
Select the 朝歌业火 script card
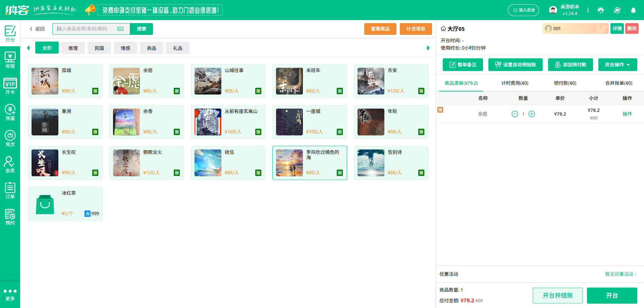(147, 163)
